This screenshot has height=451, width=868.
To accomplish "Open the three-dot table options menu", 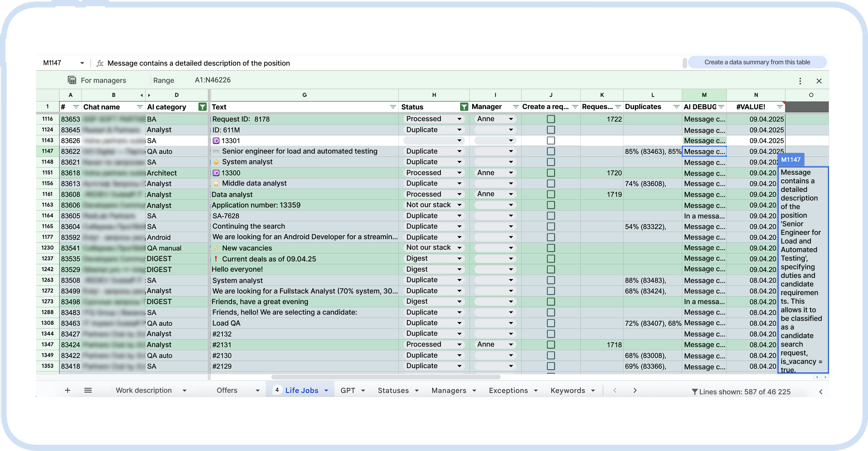I will tap(800, 81).
